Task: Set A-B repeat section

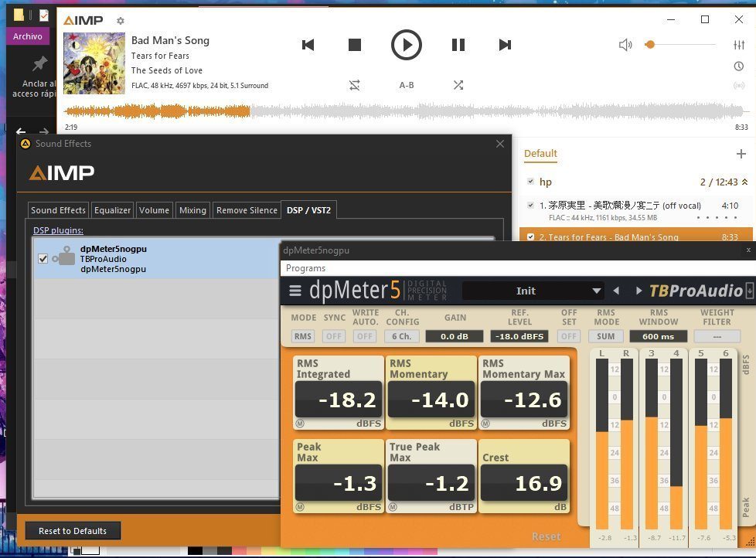Action: click(x=407, y=85)
